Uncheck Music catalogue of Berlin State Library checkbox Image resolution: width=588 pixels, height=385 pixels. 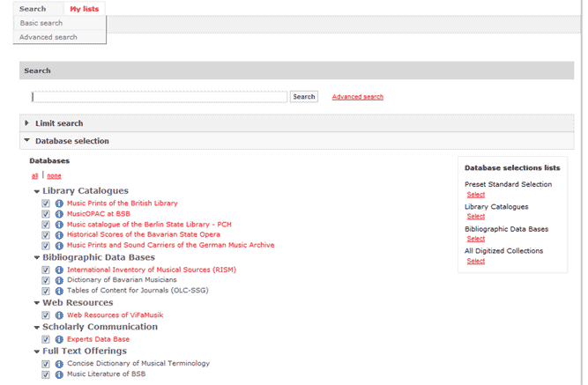46,225
